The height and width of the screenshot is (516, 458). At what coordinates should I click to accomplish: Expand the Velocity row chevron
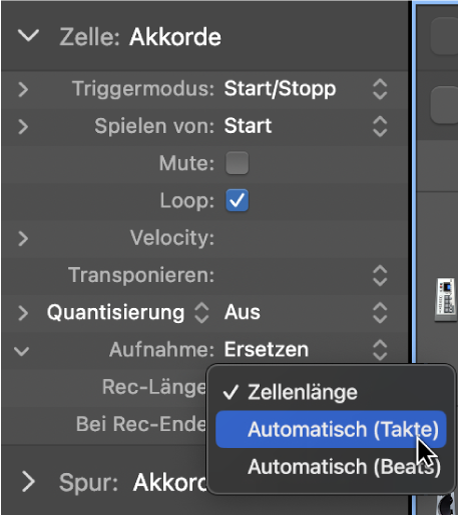[23, 238]
